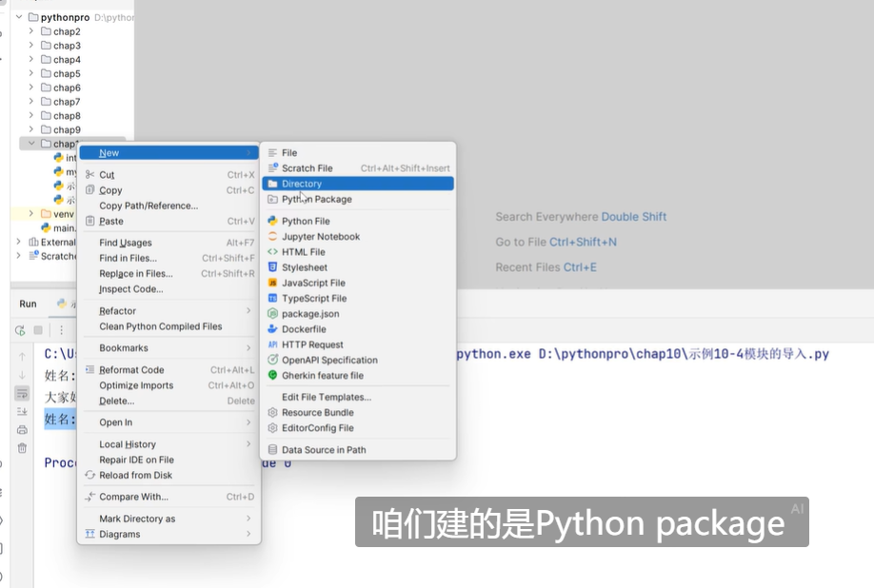Open the Refactor submenu
The width and height of the screenshot is (874, 588).
(169, 311)
